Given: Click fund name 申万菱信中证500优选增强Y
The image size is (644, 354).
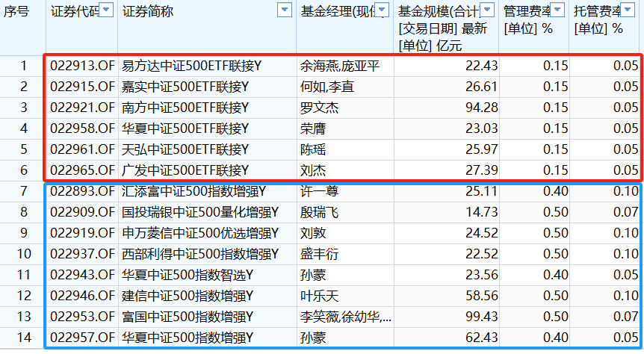Looking at the screenshot, I should click(x=200, y=233).
